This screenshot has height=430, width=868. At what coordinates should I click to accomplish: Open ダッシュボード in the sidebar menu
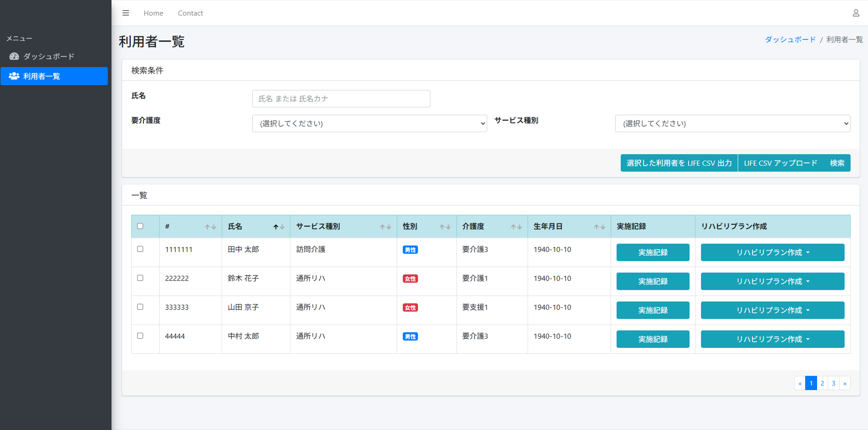pos(54,56)
